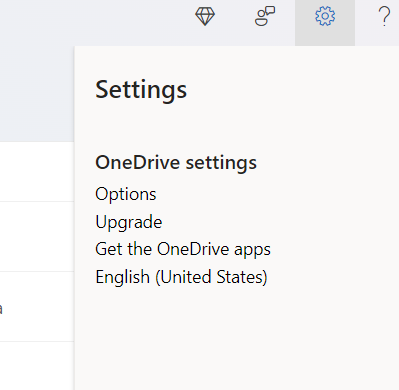This screenshot has height=390, width=399.
Task: Select the Upgrade link
Action: pos(129,222)
